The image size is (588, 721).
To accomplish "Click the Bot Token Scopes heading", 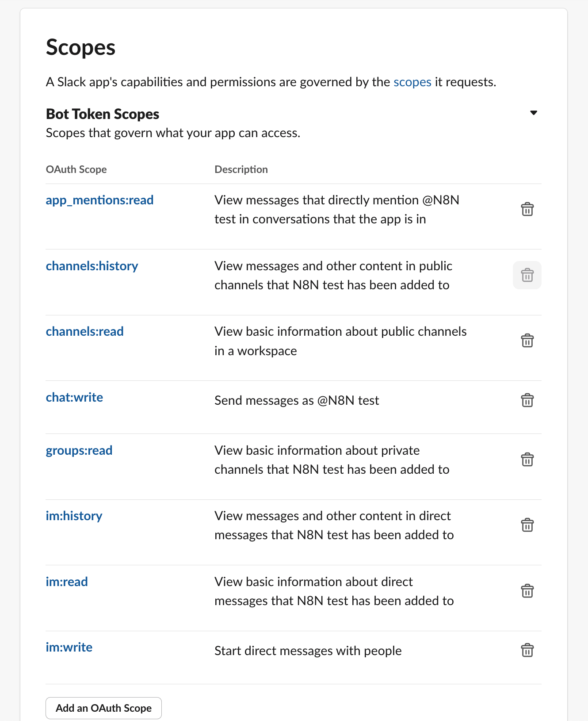I will click(103, 114).
